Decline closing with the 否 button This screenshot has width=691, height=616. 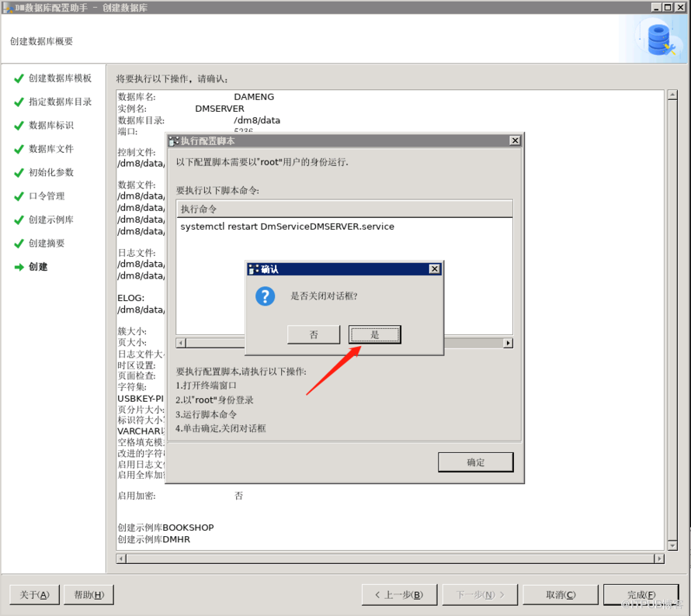(314, 334)
